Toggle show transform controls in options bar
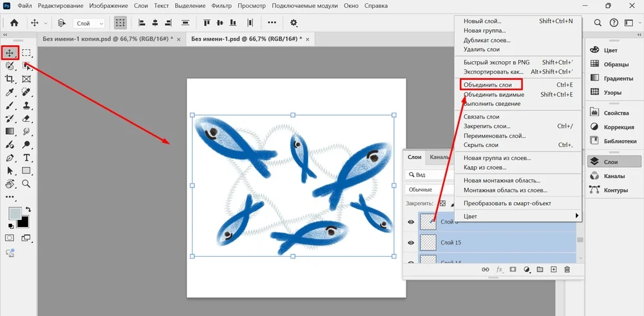The height and width of the screenshot is (316, 644). 120,23
